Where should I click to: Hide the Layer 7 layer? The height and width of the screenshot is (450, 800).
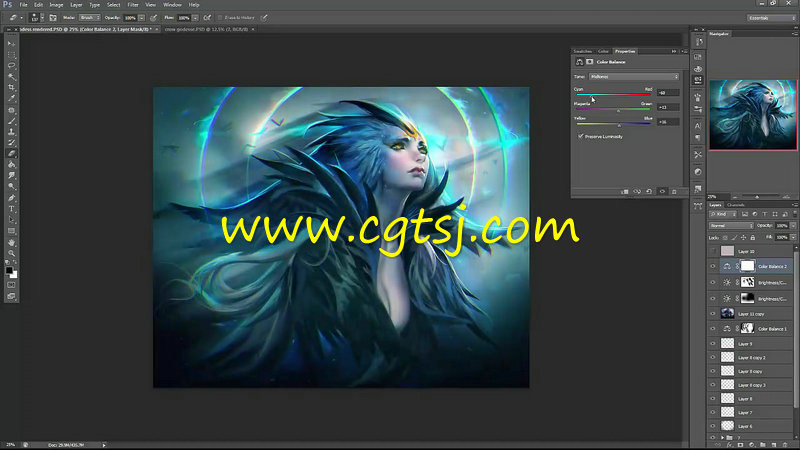[x=713, y=412]
